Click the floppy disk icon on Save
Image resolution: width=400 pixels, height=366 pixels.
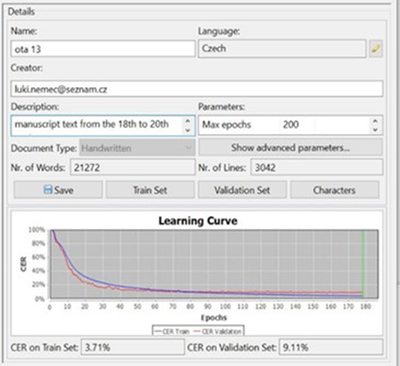[x=48, y=190]
